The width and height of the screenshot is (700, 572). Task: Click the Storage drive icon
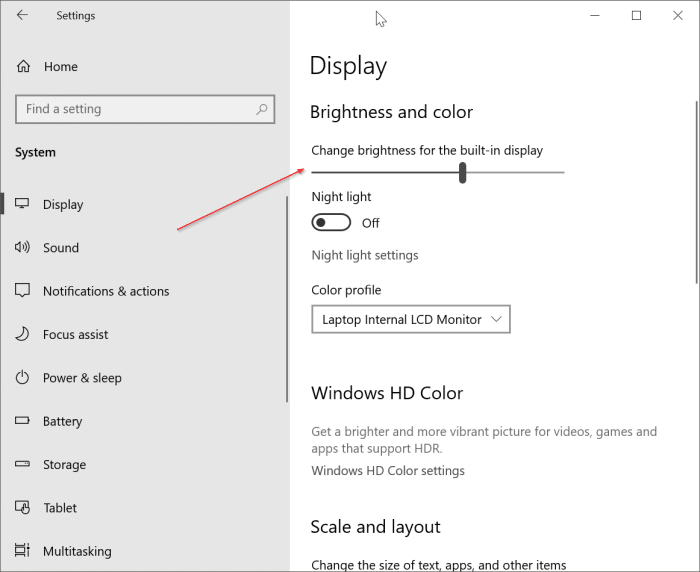(22, 464)
